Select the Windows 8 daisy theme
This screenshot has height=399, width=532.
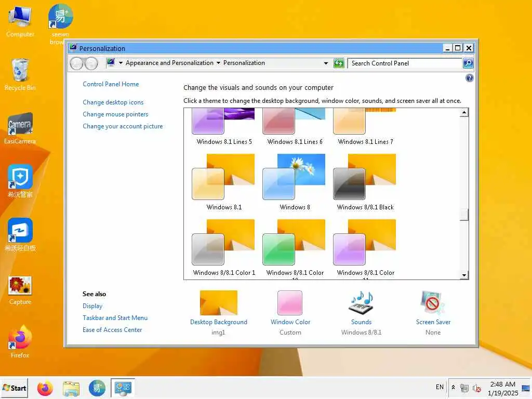point(295,182)
